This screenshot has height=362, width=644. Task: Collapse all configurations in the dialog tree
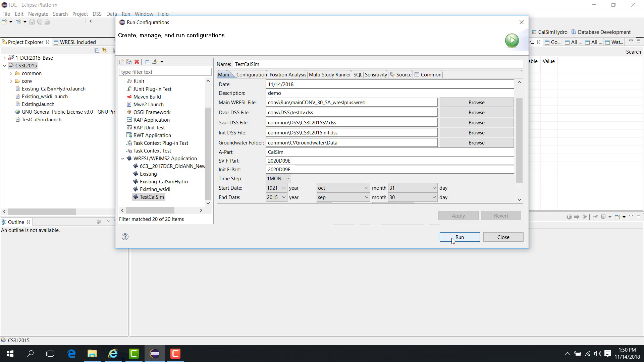147,62
